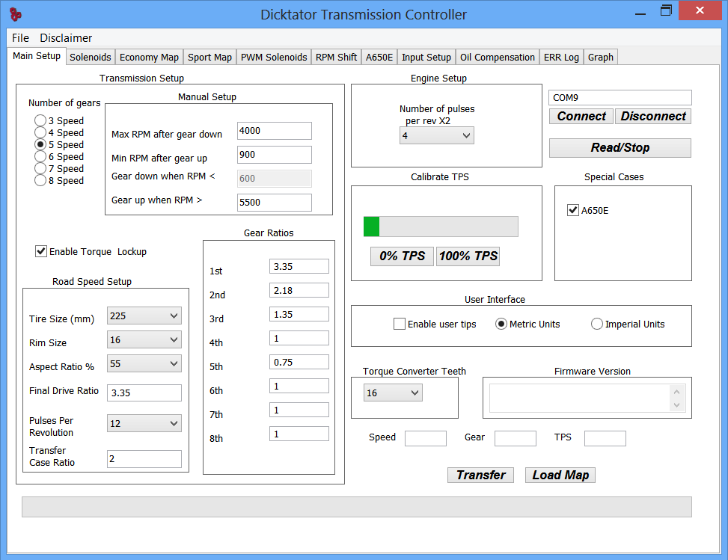Switch to the Graph tab
Viewport: 728px width, 560px height.
pos(600,57)
